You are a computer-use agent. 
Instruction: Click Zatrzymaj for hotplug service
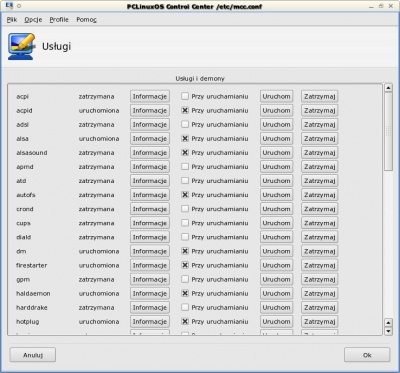pos(320,322)
